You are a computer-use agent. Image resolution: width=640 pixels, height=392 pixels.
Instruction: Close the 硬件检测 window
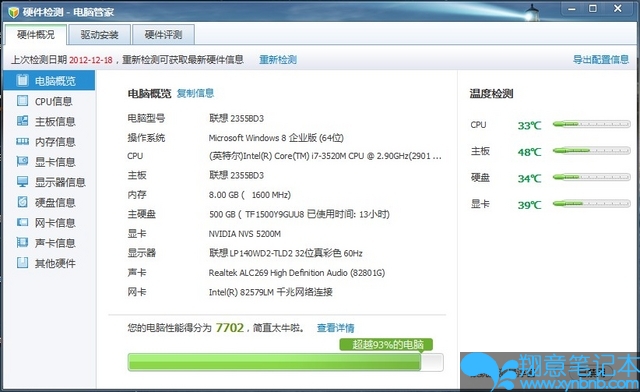(618, 8)
